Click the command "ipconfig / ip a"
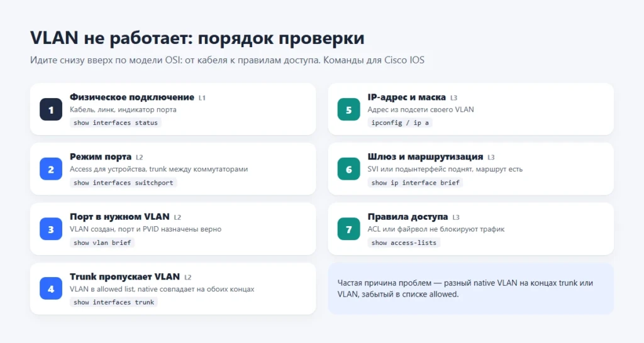This screenshot has width=644, height=343. 400,122
